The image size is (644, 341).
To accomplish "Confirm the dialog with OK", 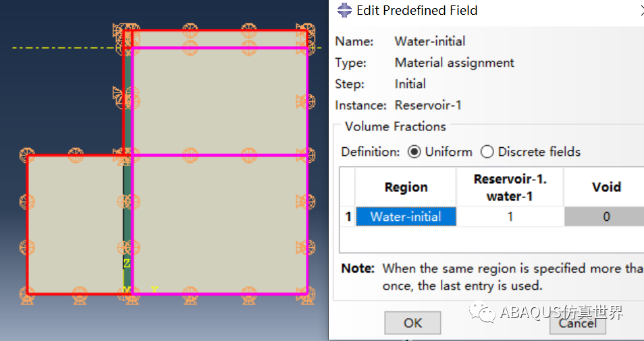I will pos(412,323).
